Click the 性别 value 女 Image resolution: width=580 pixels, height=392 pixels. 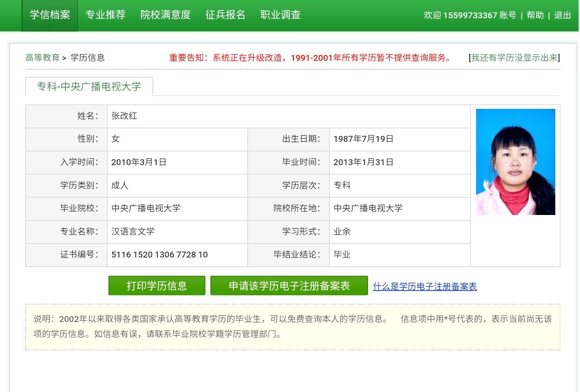(x=115, y=139)
